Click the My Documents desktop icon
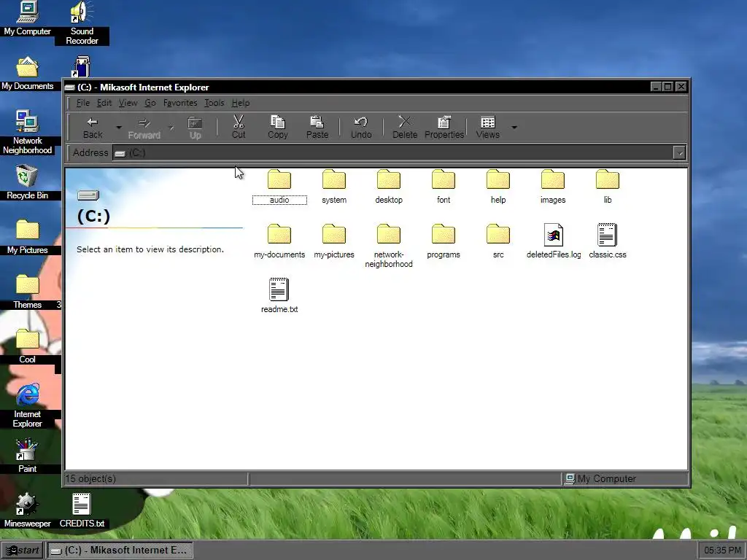Viewport: 747px width, 560px height. pos(27,74)
